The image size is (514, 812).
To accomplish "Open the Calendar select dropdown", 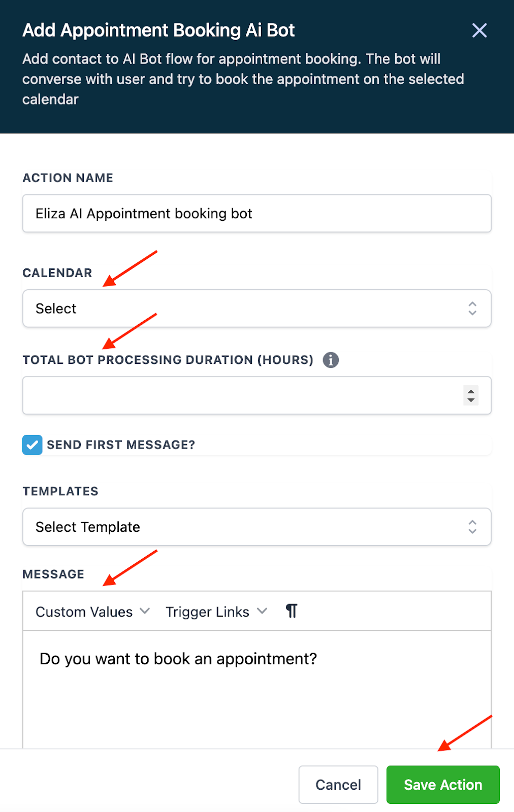I will (256, 309).
